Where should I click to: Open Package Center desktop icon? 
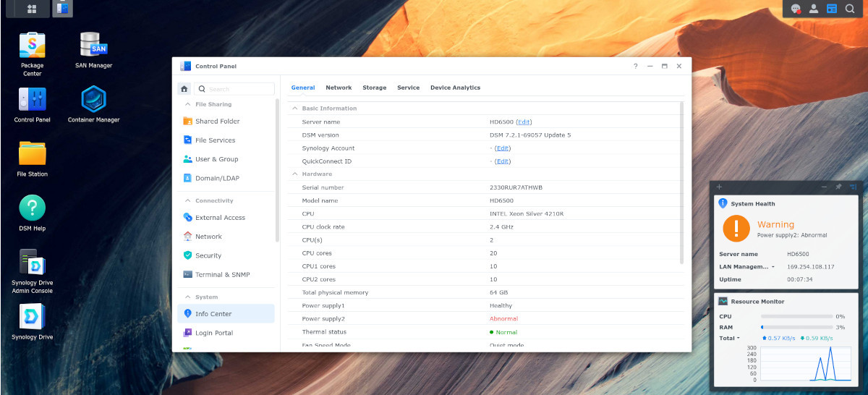point(32,54)
